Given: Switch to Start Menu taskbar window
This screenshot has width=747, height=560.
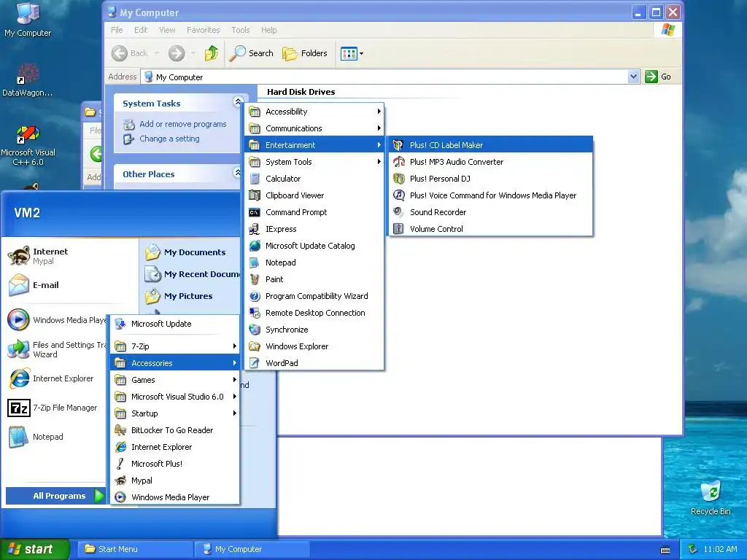Looking at the screenshot, I should click(135, 549).
